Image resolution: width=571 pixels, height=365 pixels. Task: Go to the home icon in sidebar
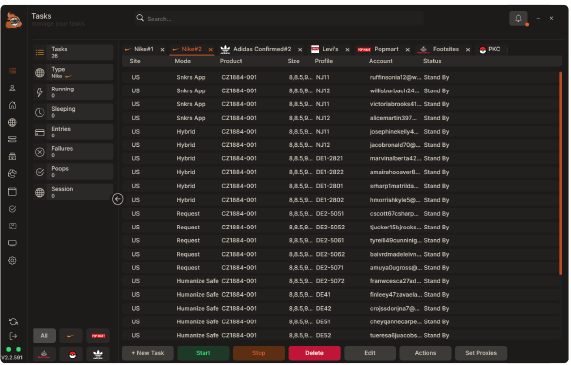12,105
